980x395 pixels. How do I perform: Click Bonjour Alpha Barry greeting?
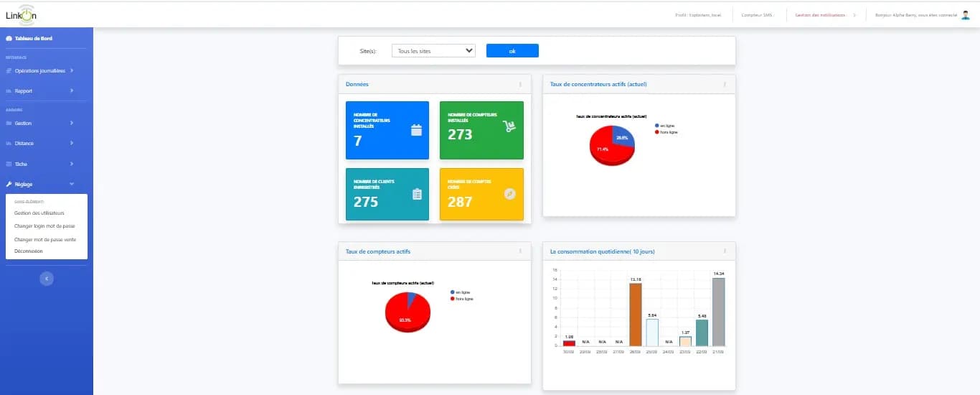tap(916, 14)
